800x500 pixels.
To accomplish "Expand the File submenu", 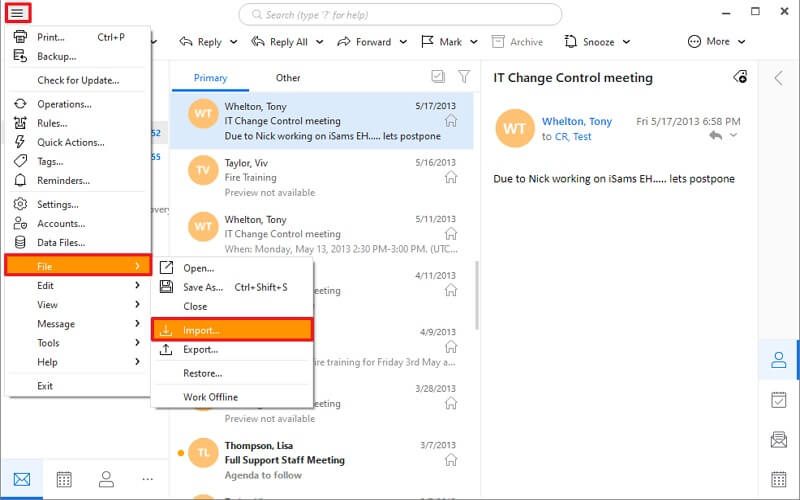I will 78,266.
